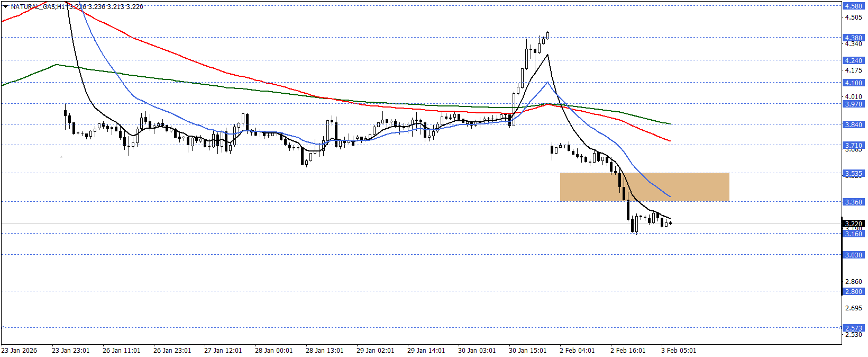The image size is (868, 357).
Task: Click the highest candlestick at the price peak
Action: click(x=547, y=35)
